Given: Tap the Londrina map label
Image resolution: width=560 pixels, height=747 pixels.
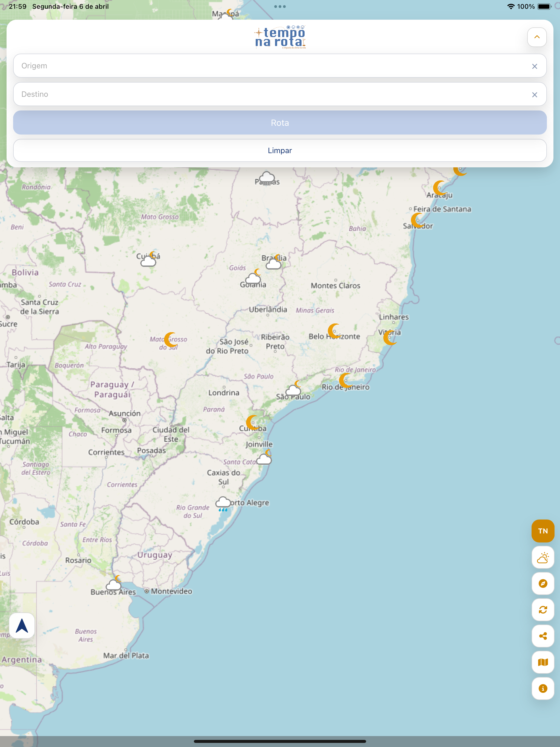Looking at the screenshot, I should click(224, 393).
